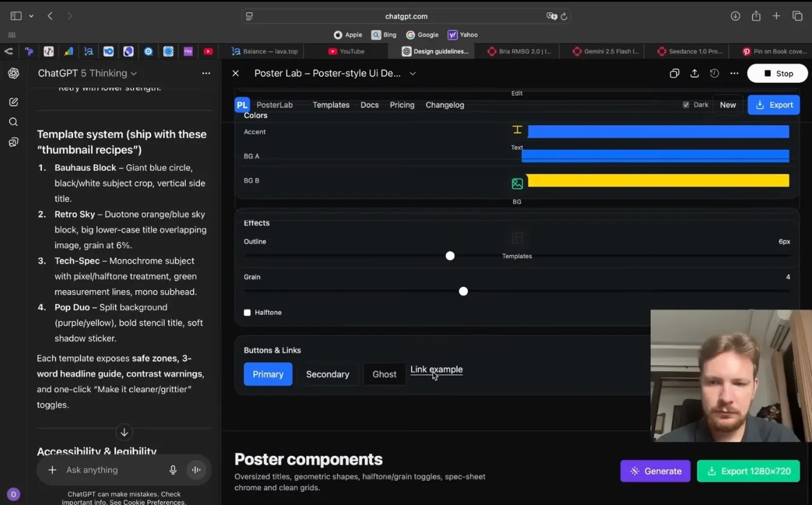Reload page in Safari address bar
Screen dimensions: 812x505
click(564, 16)
